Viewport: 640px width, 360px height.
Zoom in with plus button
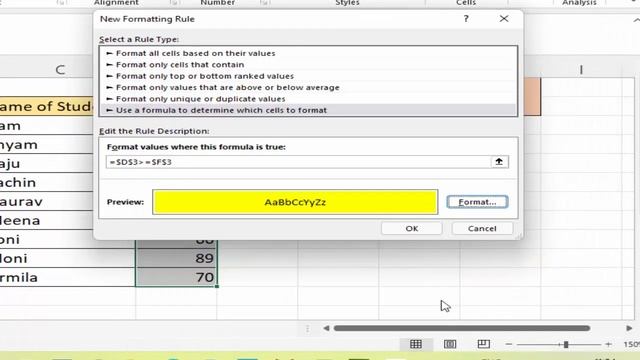coord(608,344)
